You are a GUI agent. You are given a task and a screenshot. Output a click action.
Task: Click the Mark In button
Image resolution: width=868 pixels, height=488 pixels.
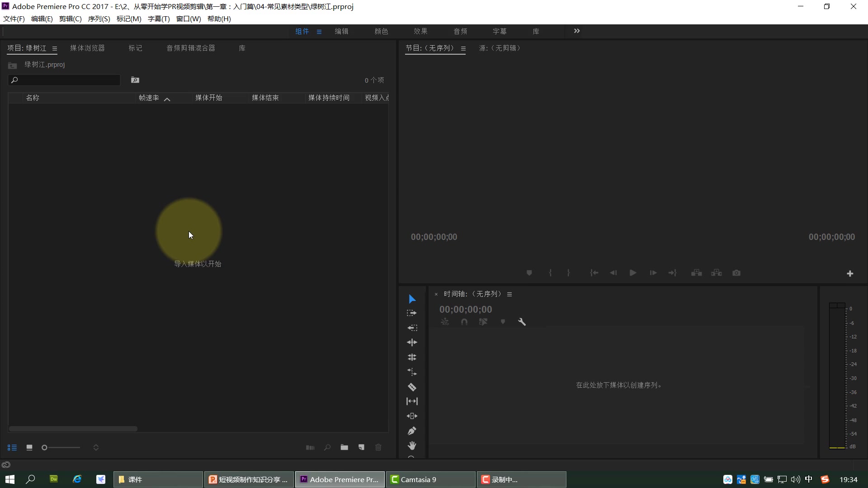pos(550,273)
